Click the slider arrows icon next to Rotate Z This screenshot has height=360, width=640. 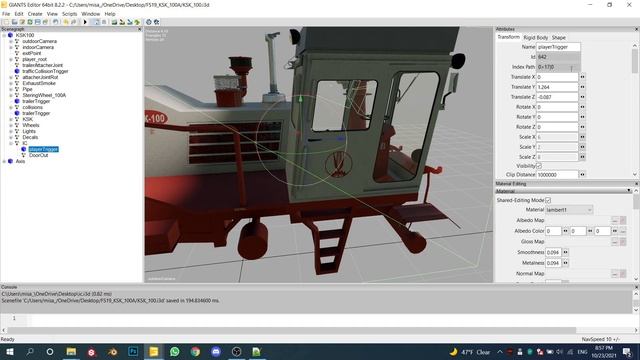tap(582, 127)
